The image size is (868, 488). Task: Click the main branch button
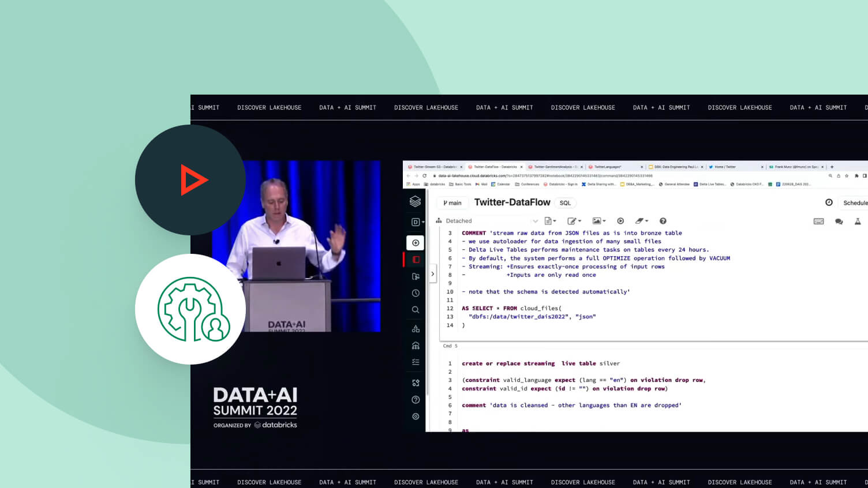452,203
